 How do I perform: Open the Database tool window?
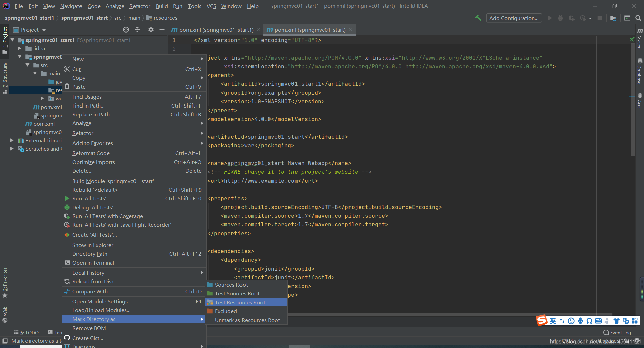click(x=640, y=71)
